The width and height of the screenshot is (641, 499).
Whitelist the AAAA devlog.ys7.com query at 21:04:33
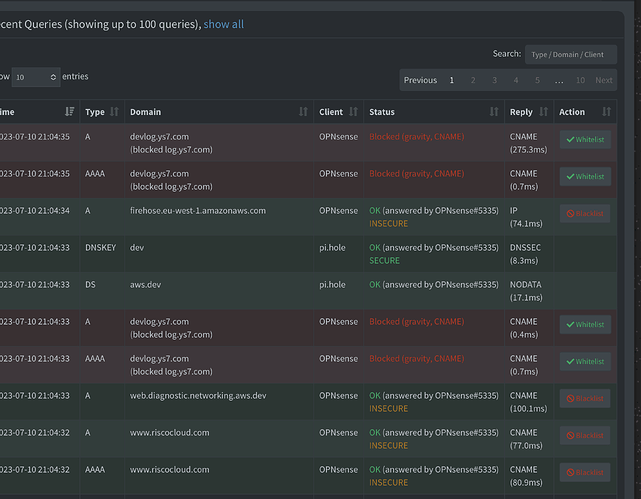point(585,361)
